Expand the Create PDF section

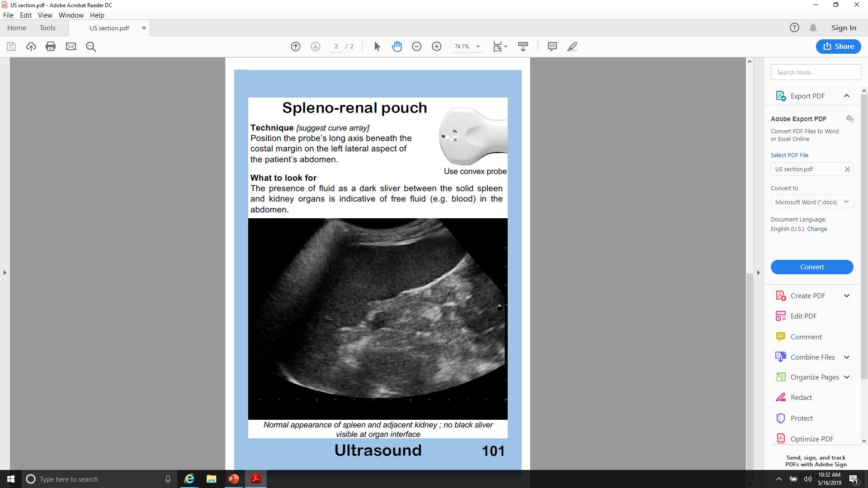(x=846, y=296)
